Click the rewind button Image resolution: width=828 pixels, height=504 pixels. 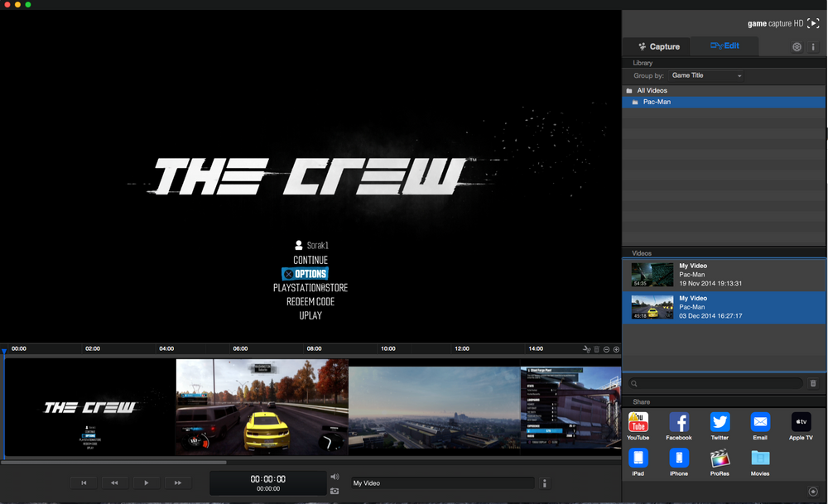[114, 482]
